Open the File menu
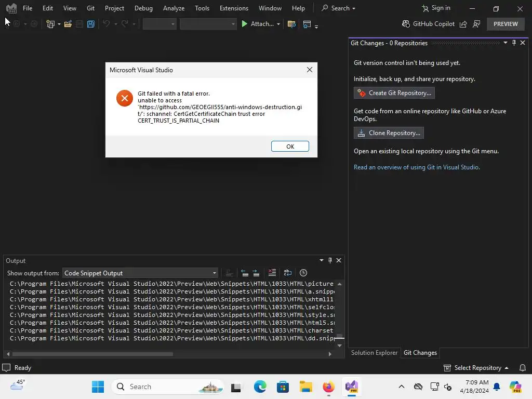 tap(28, 8)
